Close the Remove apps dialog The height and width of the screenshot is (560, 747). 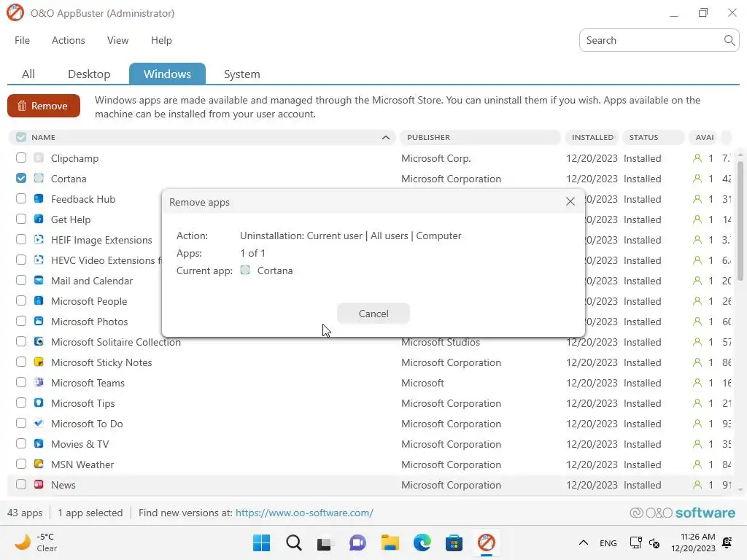(570, 201)
